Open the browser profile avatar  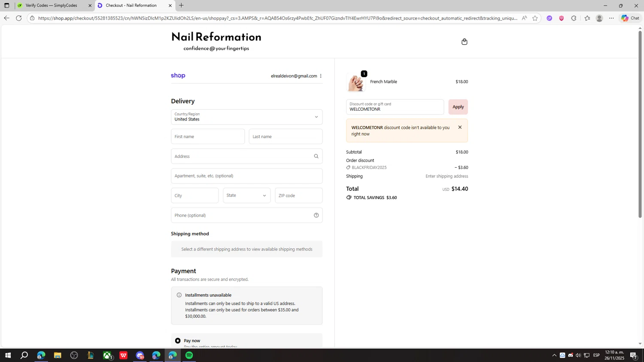click(x=599, y=18)
